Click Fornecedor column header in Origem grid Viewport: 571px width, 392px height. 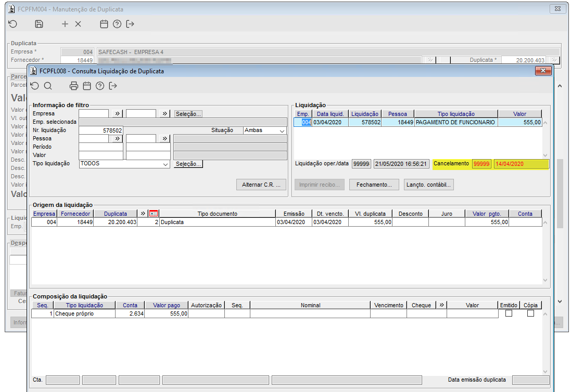tap(75, 214)
